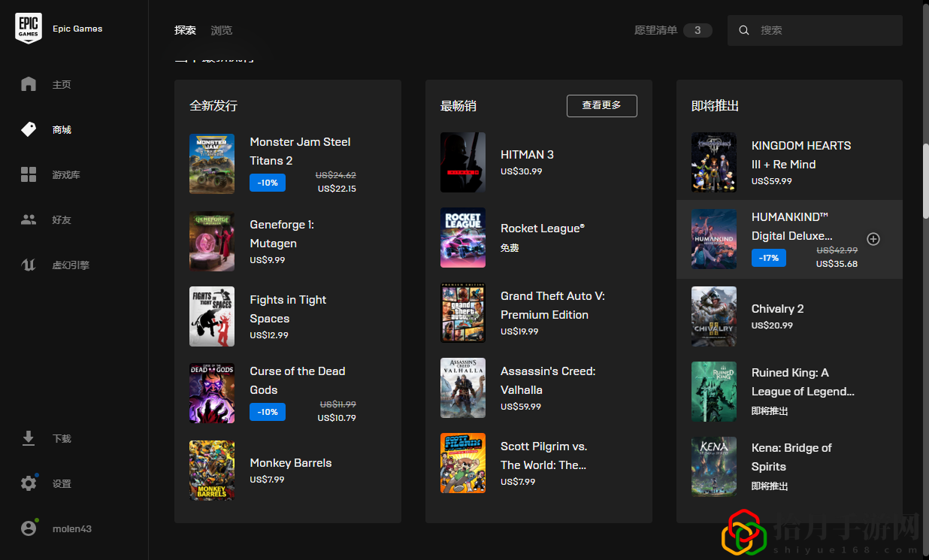Click the molen43 username text
This screenshot has height=560, width=929.
pos(72,529)
